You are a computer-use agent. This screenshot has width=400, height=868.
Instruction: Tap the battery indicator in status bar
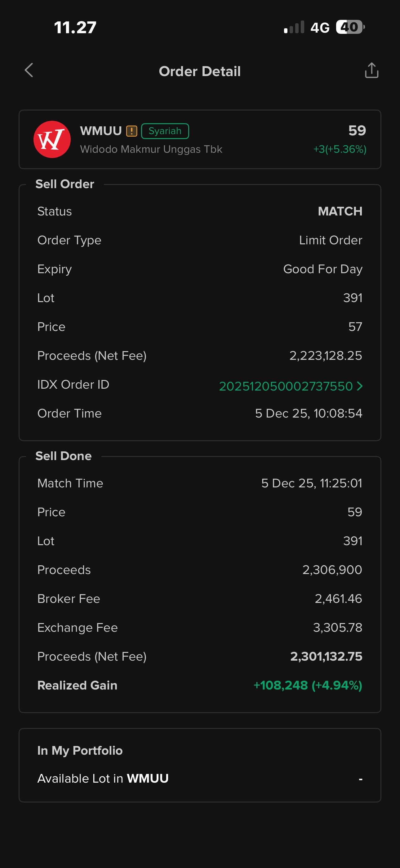pyautogui.click(x=350, y=27)
